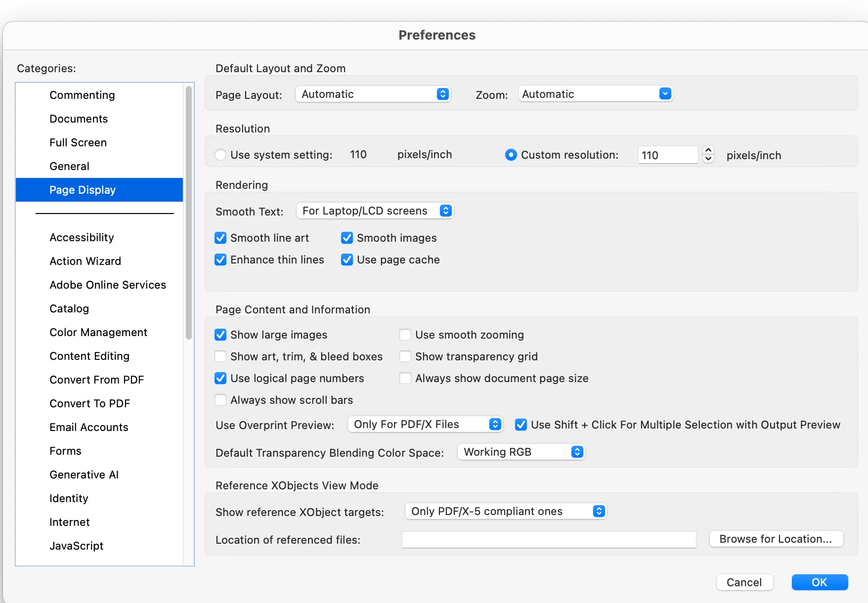Open the Smooth Text dropdown

pos(375,211)
